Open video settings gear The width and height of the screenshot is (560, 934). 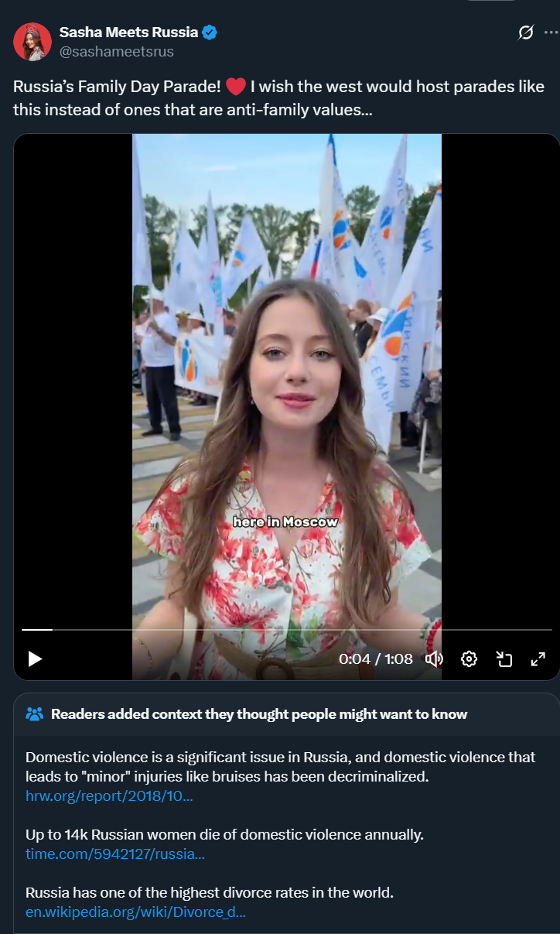[x=469, y=659]
